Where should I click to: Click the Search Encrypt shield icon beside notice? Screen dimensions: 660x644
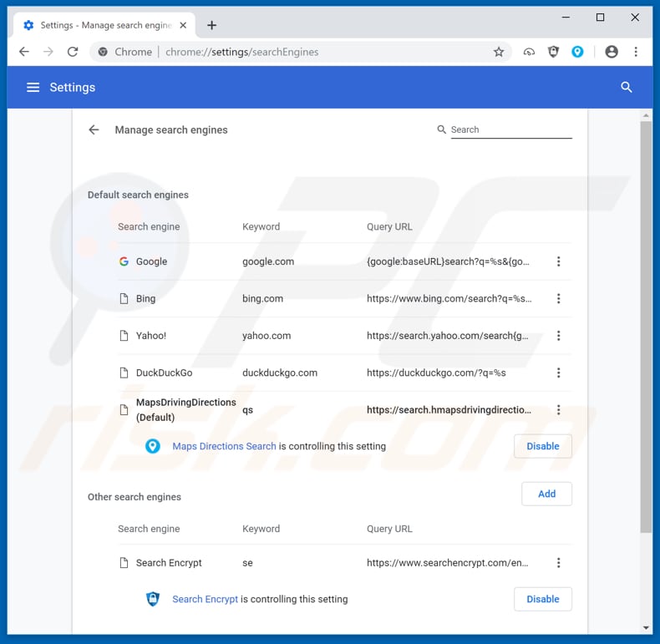(x=153, y=599)
